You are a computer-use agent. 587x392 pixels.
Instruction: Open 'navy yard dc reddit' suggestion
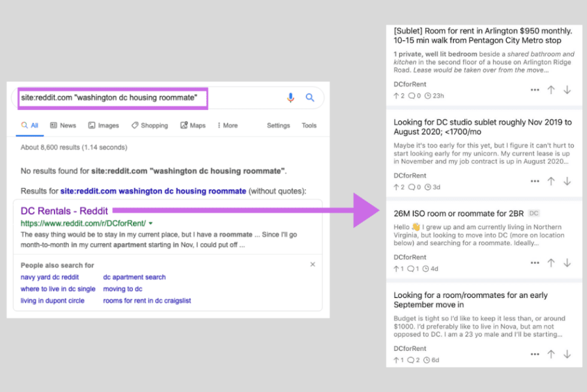pyautogui.click(x=49, y=277)
